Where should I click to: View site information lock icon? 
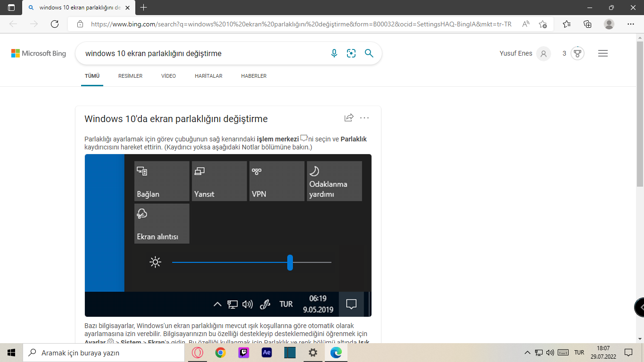point(80,24)
